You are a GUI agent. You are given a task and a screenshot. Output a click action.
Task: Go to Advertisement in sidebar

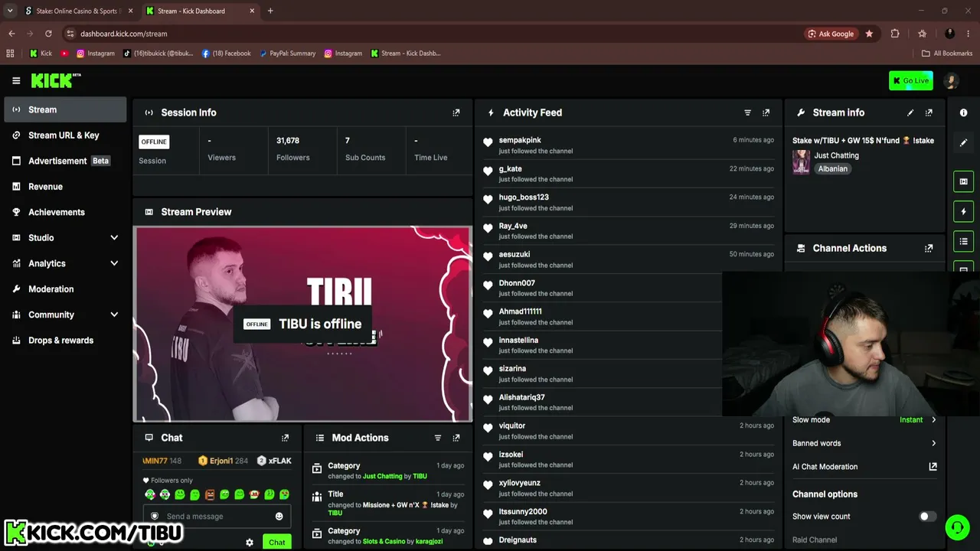tap(65, 161)
